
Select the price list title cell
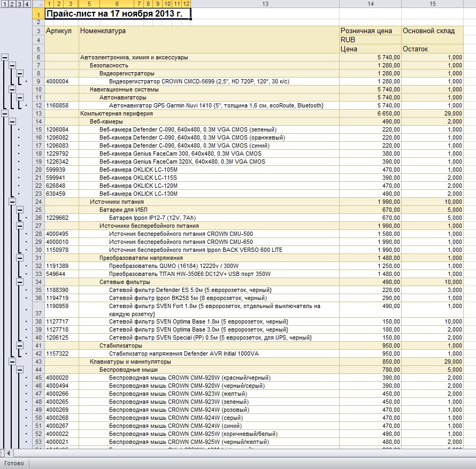tap(118, 14)
